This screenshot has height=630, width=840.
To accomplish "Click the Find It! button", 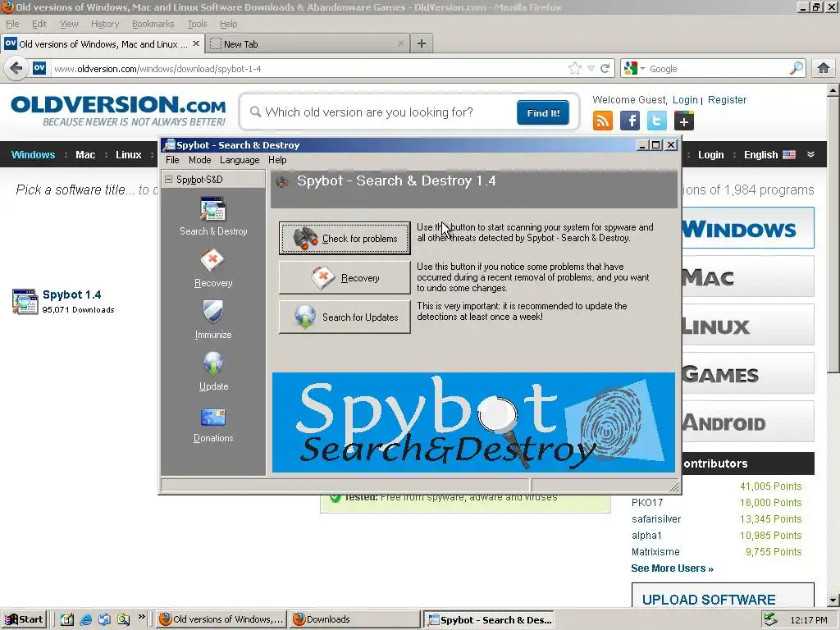I will click(543, 112).
